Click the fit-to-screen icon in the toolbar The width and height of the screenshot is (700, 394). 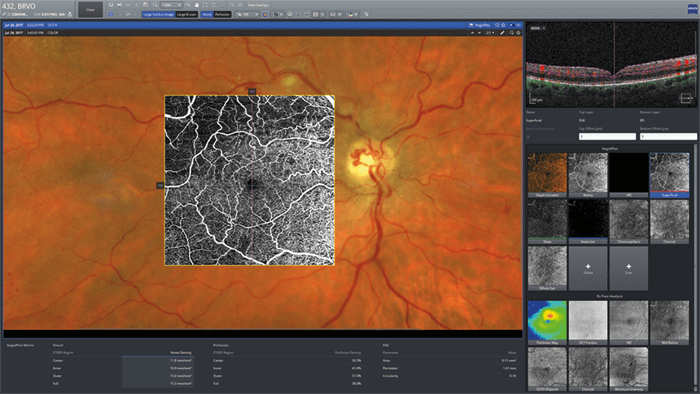205,5
